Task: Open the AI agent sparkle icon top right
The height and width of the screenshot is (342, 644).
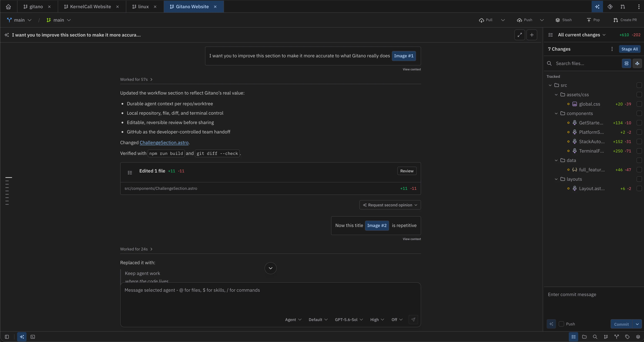Action: click(597, 7)
